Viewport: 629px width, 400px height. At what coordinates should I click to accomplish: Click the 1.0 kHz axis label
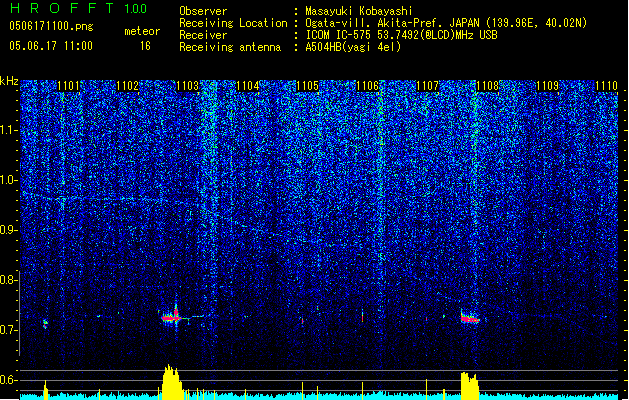point(9,180)
